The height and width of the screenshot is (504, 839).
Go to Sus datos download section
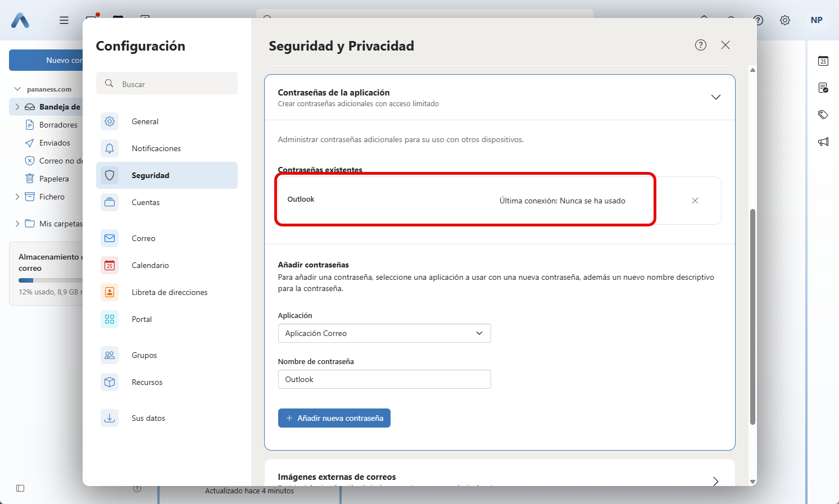click(148, 418)
